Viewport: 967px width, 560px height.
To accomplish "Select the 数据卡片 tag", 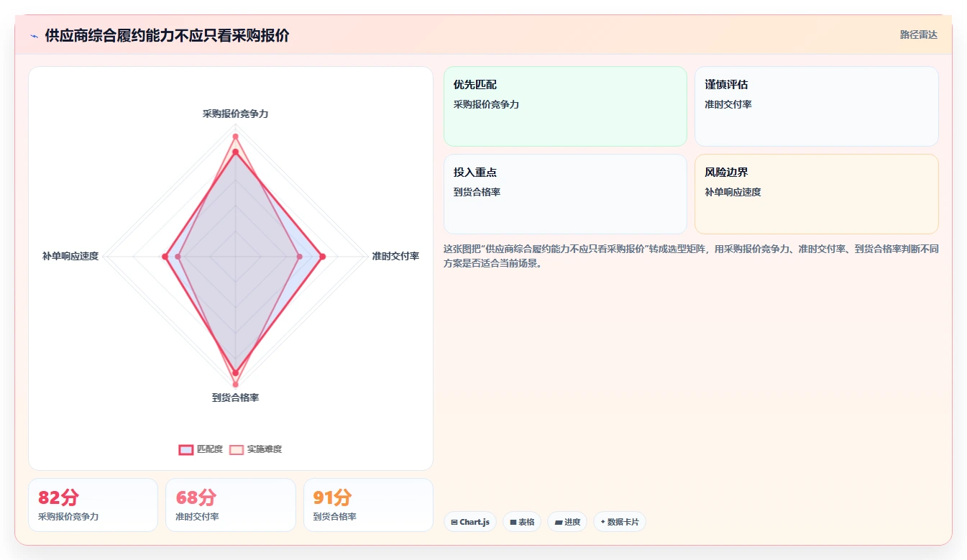I will point(619,522).
